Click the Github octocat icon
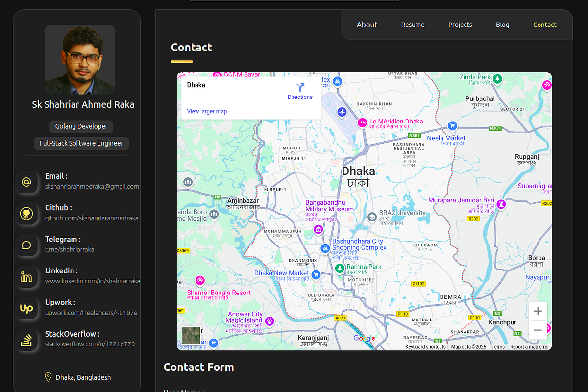Image resolution: width=588 pixels, height=392 pixels. pyautogui.click(x=26, y=214)
